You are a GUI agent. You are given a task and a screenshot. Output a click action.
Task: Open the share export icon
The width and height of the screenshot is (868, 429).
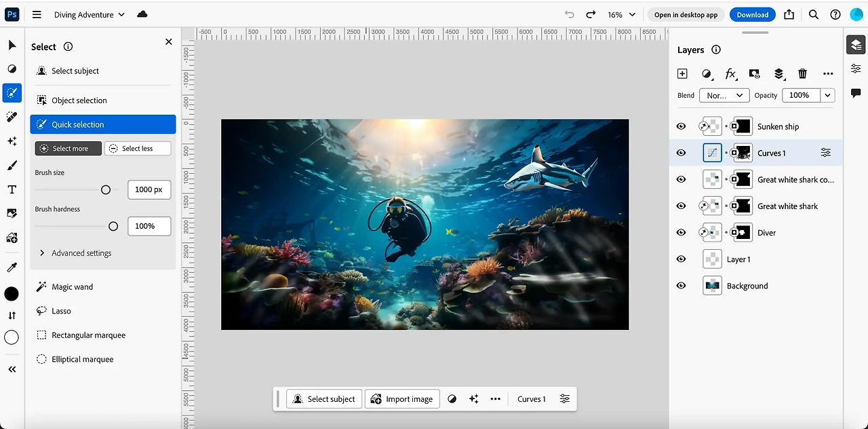click(x=789, y=14)
